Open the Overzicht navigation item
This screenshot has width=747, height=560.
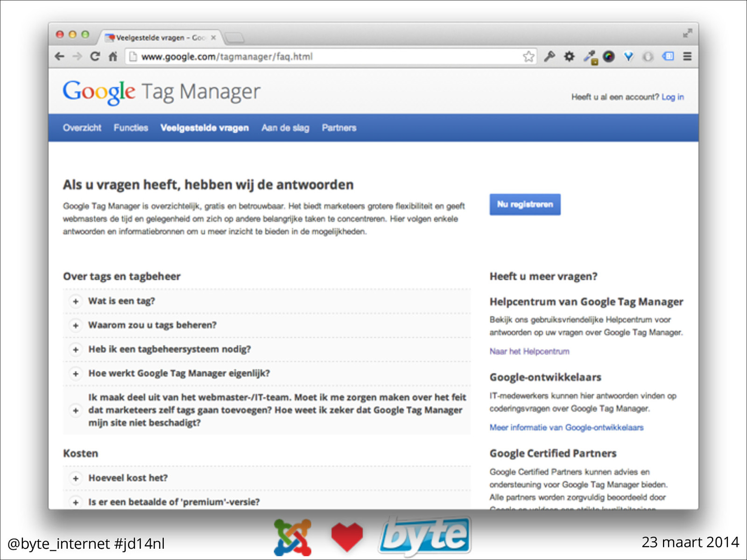pos(82,128)
